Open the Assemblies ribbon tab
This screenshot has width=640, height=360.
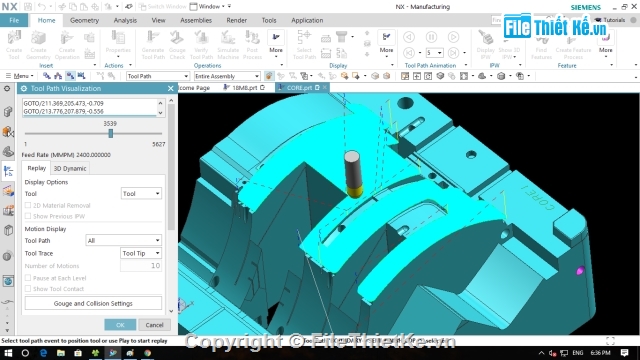tap(196, 20)
